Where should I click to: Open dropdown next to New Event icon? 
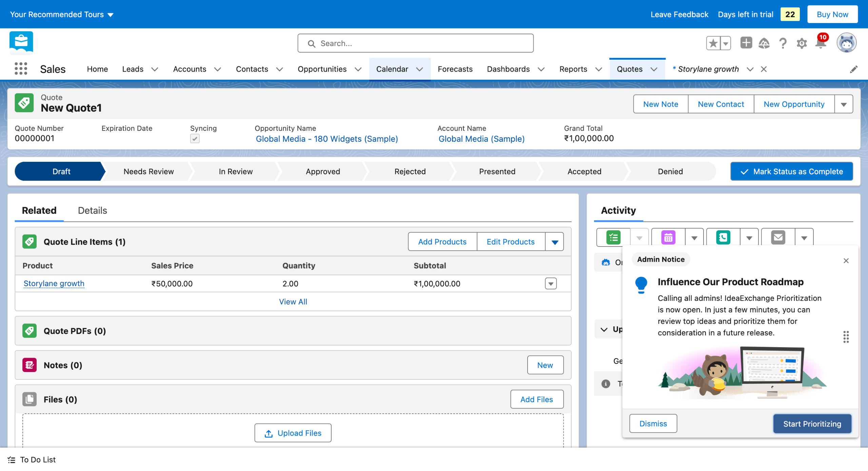point(694,238)
